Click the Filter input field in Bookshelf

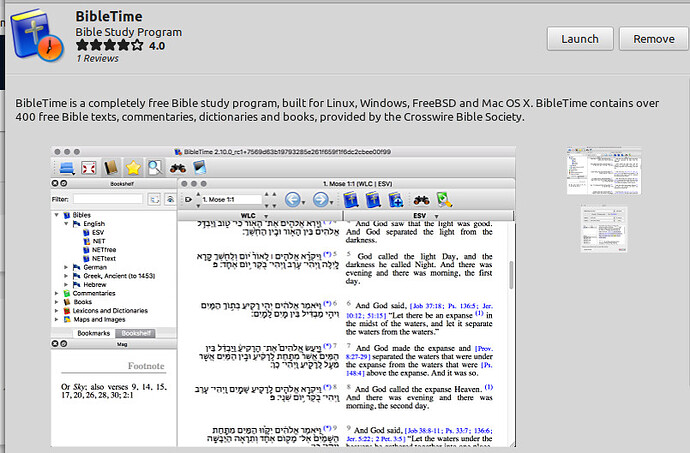108,199
